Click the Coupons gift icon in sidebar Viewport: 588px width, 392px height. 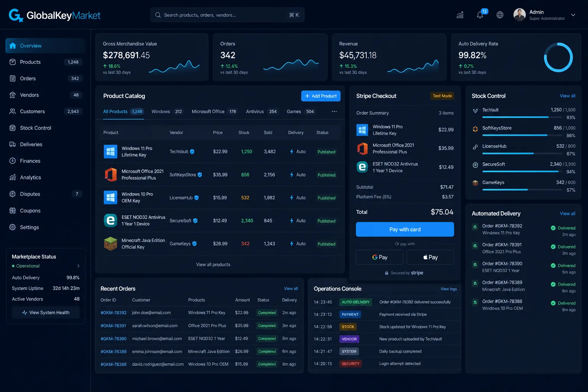[13, 211]
